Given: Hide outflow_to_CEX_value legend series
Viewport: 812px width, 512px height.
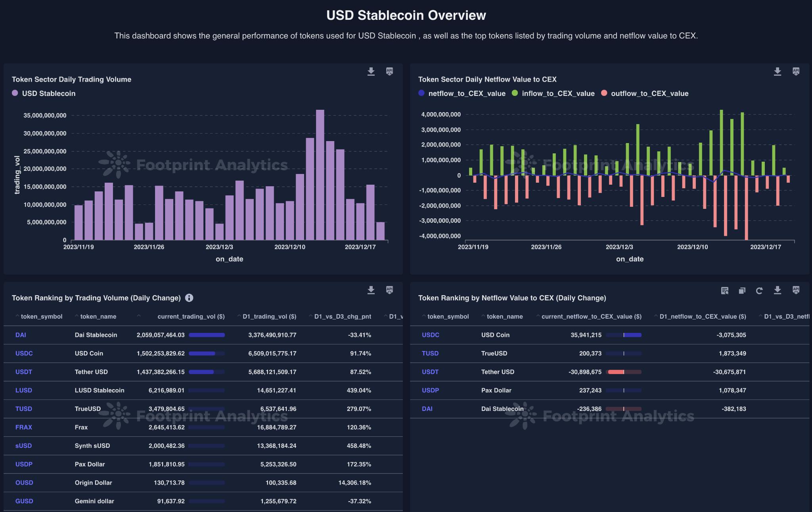Looking at the screenshot, I should (644, 94).
